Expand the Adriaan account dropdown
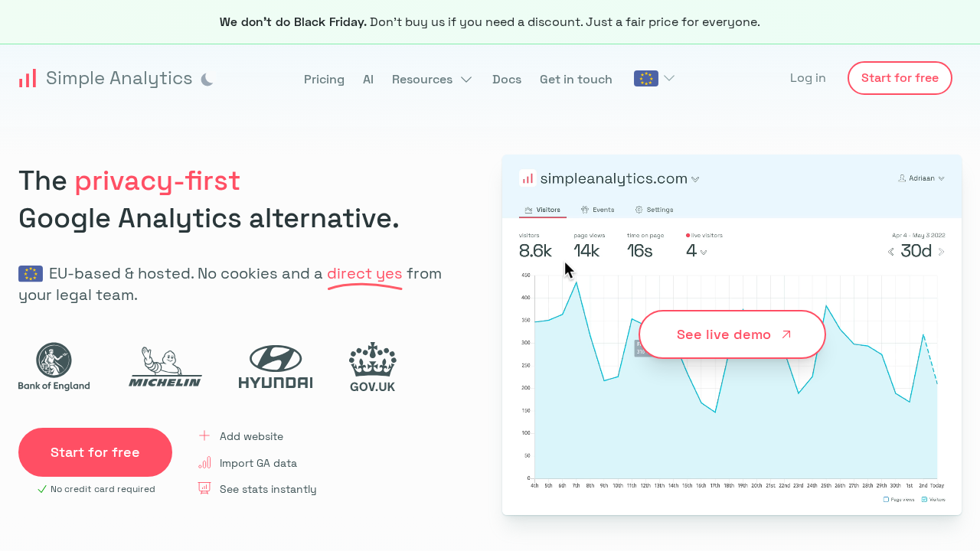Viewport: 980px width, 551px height. point(921,178)
